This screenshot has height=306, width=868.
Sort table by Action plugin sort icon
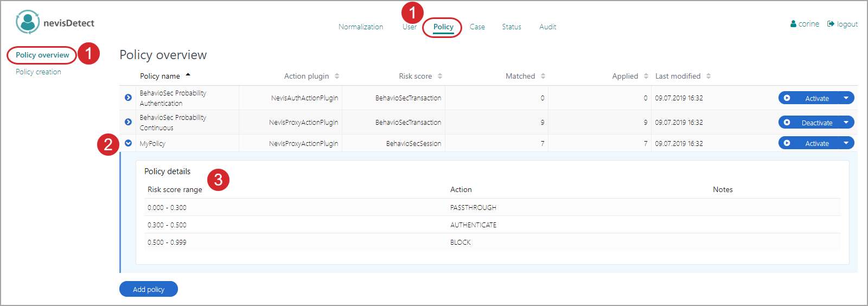tap(337, 76)
